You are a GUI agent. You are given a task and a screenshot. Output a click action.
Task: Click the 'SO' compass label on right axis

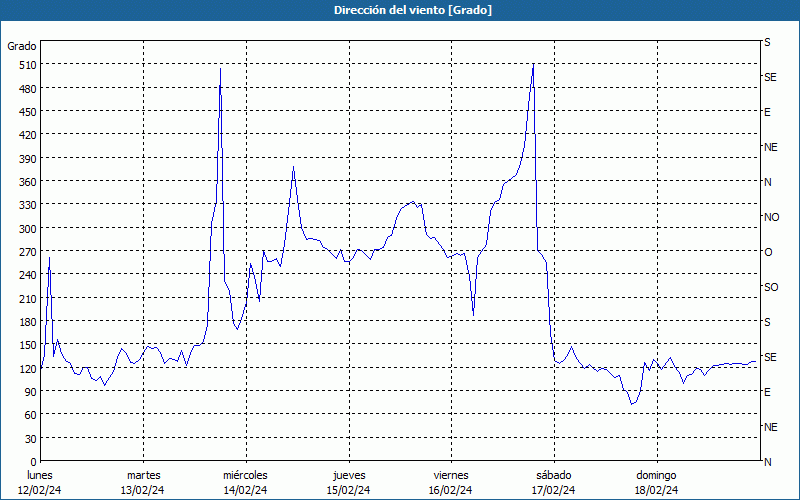(771, 287)
